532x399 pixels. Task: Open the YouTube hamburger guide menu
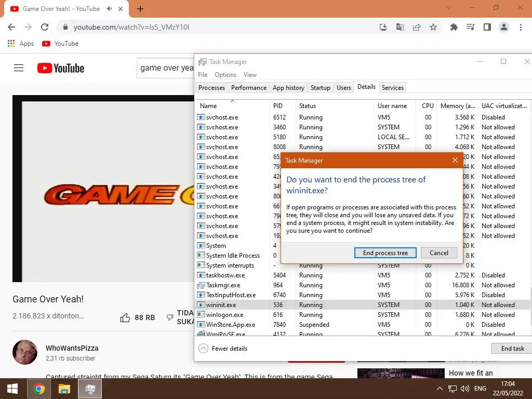(x=19, y=68)
